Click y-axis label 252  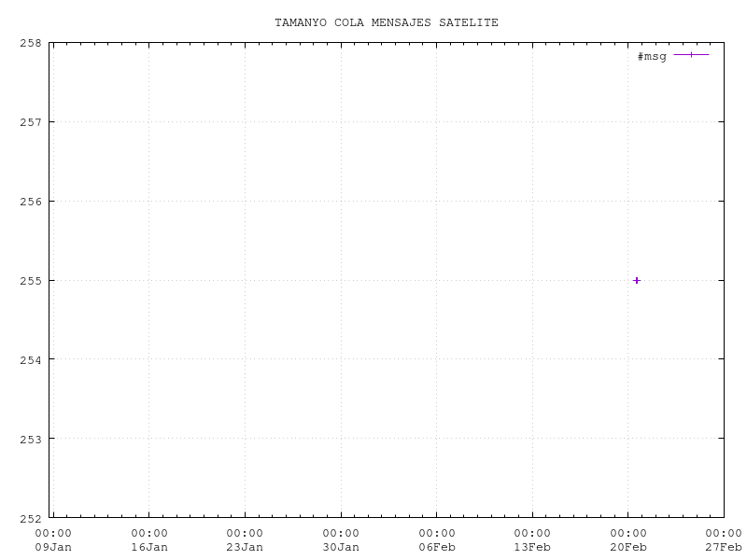point(31,518)
